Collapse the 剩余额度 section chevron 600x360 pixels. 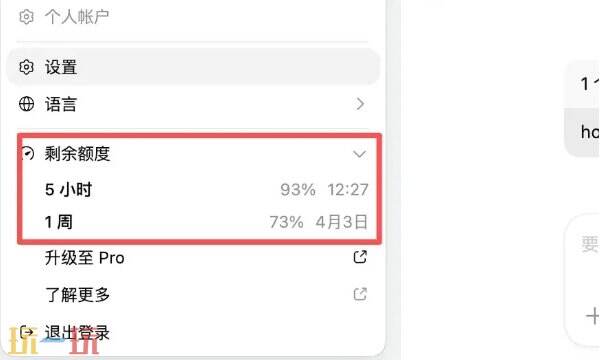click(359, 154)
